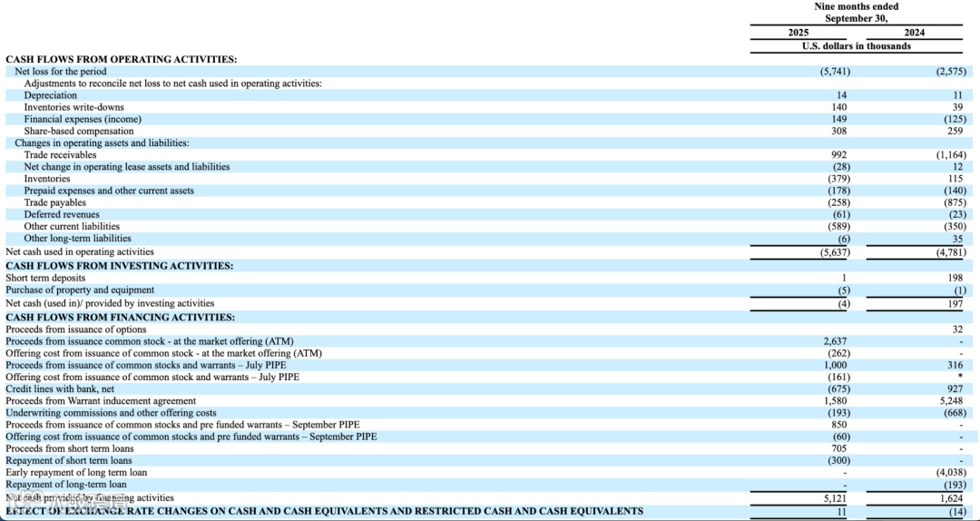
Task: Select the 'Short term deposits' label
Action: [x=45, y=278]
